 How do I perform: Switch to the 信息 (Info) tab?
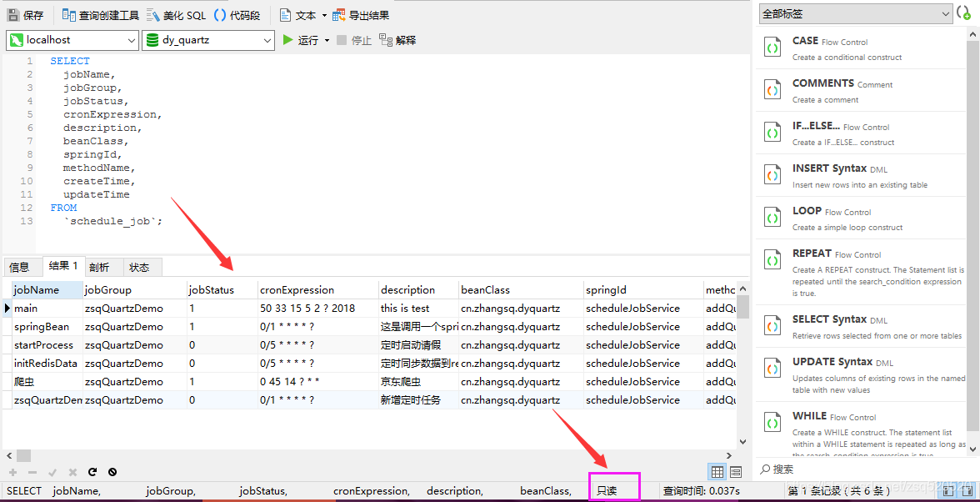(19, 267)
